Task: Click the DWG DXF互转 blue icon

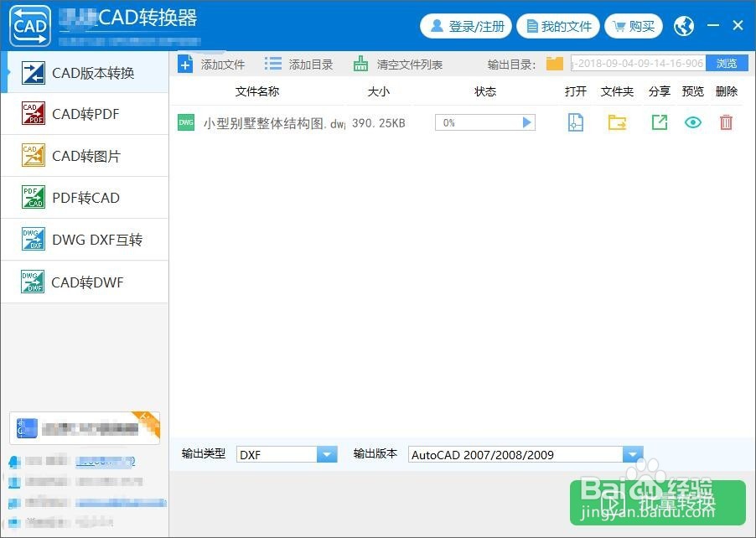Action: click(34, 239)
